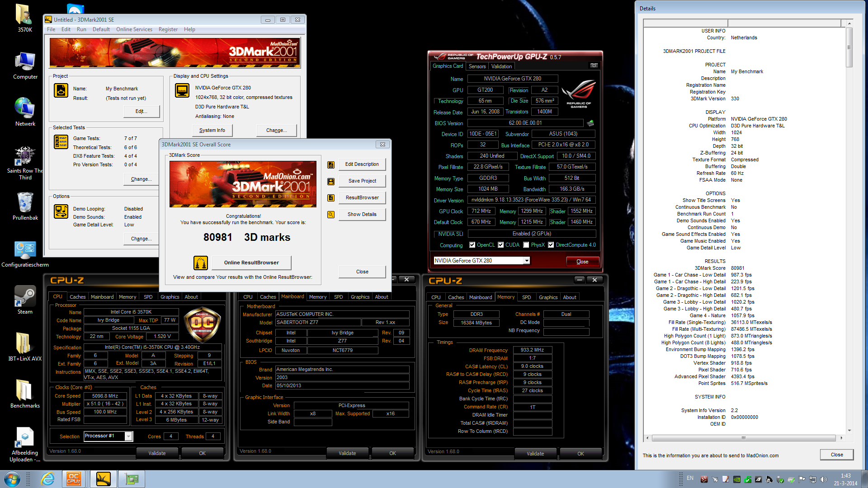Click Validate in the left CPU-Z window

click(157, 453)
